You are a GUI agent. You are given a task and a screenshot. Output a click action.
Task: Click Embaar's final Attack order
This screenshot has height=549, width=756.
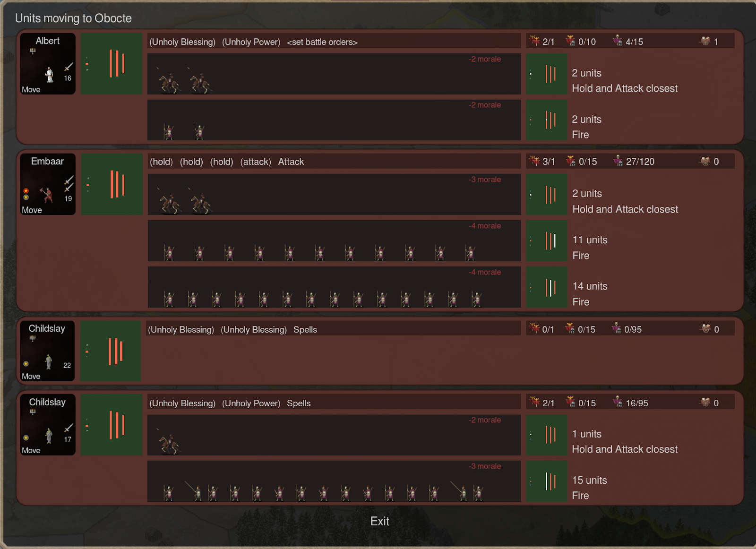pos(291,162)
